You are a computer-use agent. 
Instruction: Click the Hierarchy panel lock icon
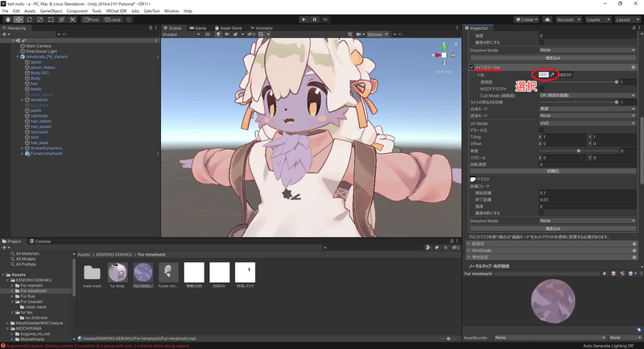pos(151,28)
